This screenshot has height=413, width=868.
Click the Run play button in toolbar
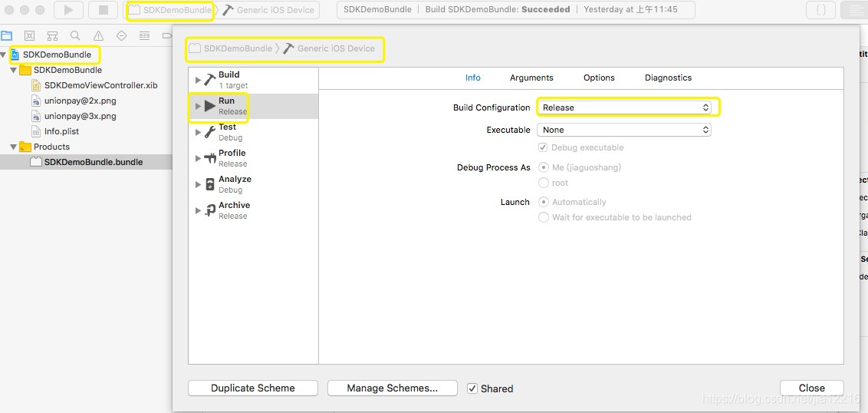69,9
